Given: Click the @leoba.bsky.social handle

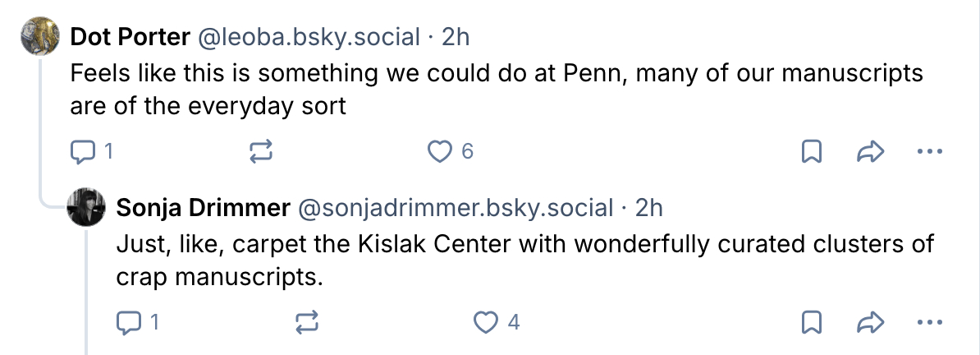Looking at the screenshot, I should 309,37.
